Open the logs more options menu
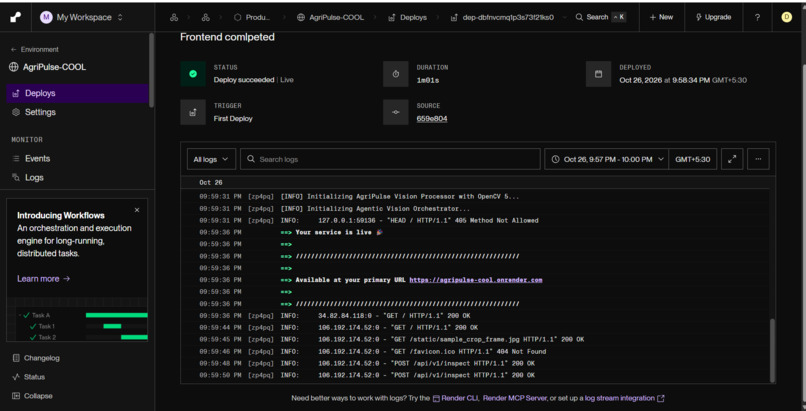Screen dimensions: 806x411 758,159
